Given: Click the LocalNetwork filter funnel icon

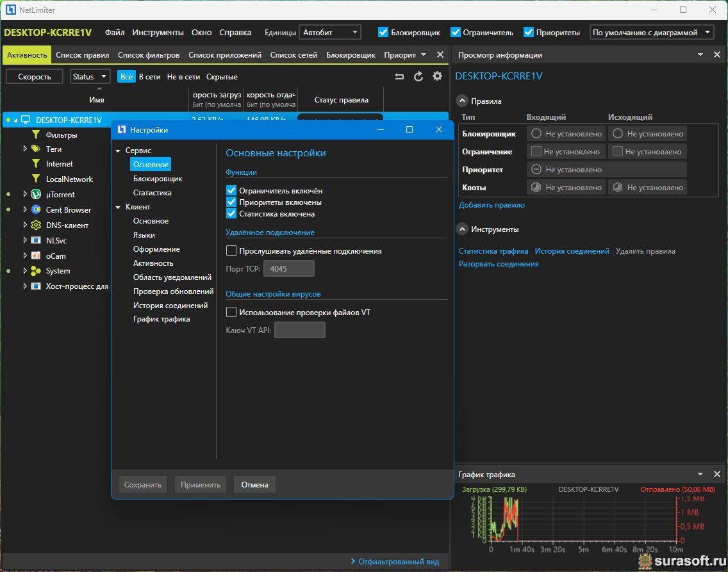Looking at the screenshot, I should (x=36, y=179).
